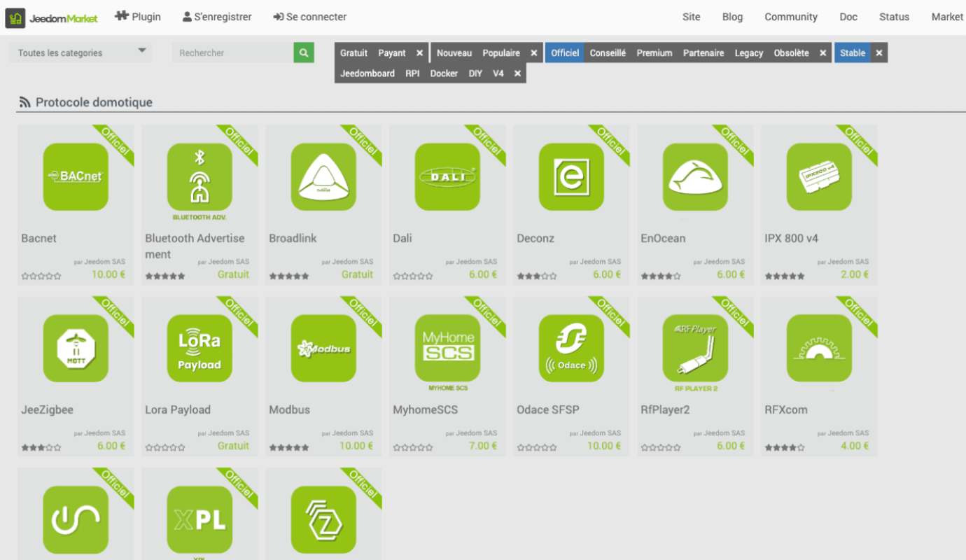Open the Lora Payload plugin icon

pyautogui.click(x=199, y=348)
